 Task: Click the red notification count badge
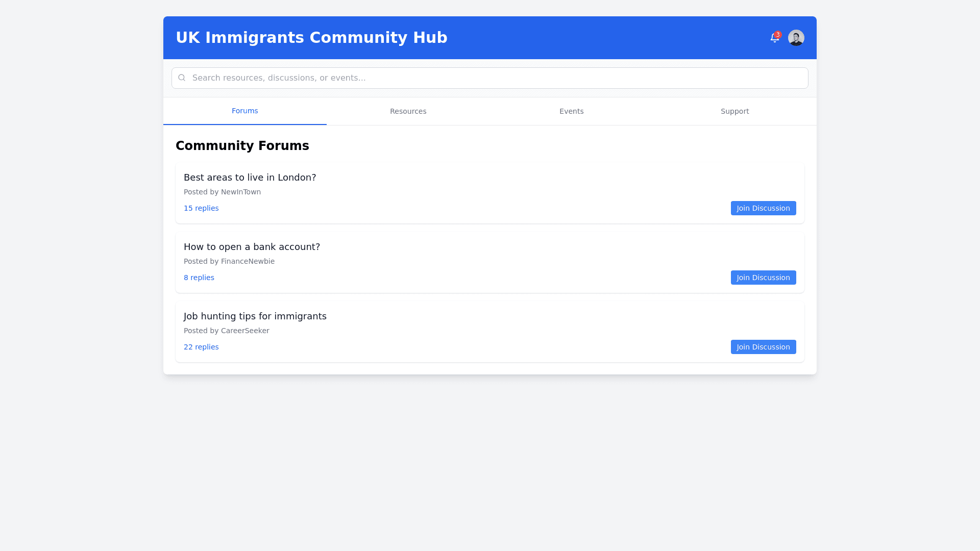coord(778,35)
